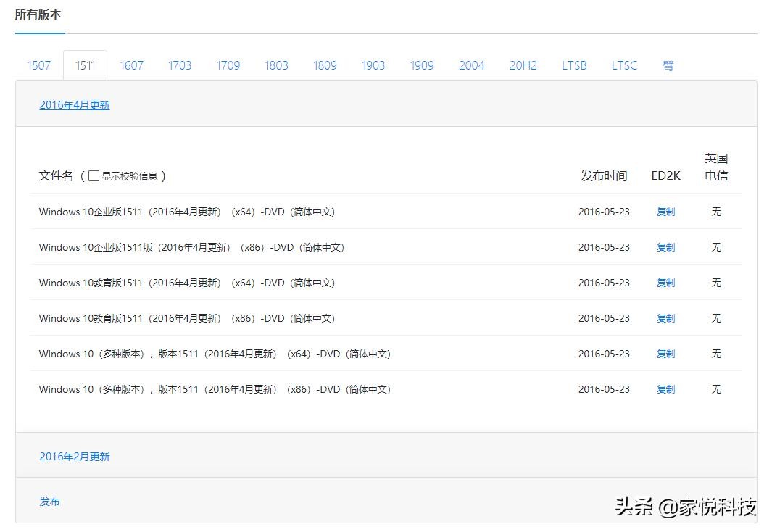The height and width of the screenshot is (532, 772).
Task: Switch to the 1507 version tab
Action: tap(39, 65)
